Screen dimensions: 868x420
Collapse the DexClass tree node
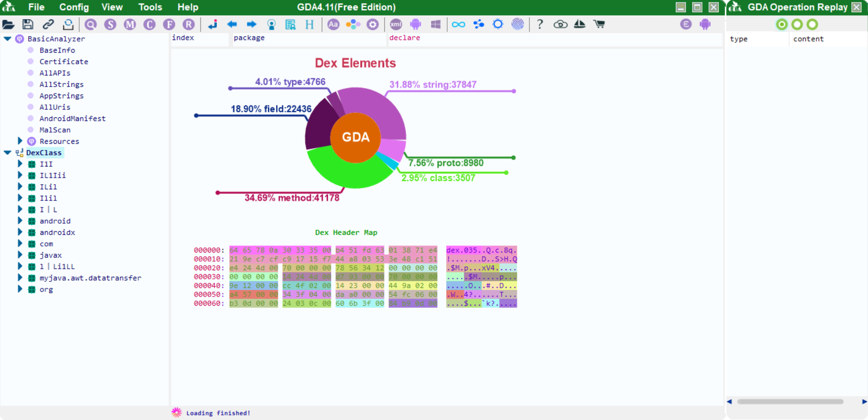[x=8, y=152]
